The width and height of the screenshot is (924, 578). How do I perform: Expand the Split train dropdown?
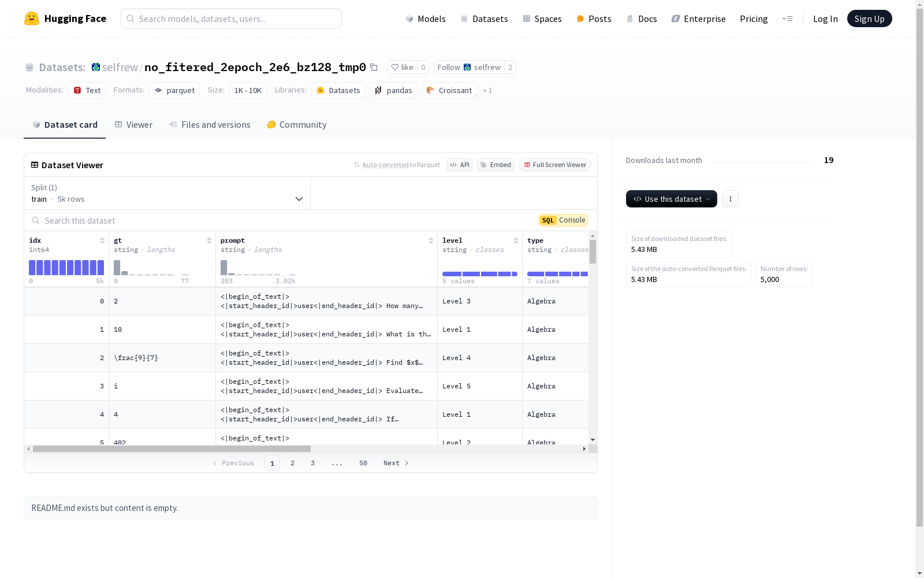pyautogui.click(x=167, y=193)
